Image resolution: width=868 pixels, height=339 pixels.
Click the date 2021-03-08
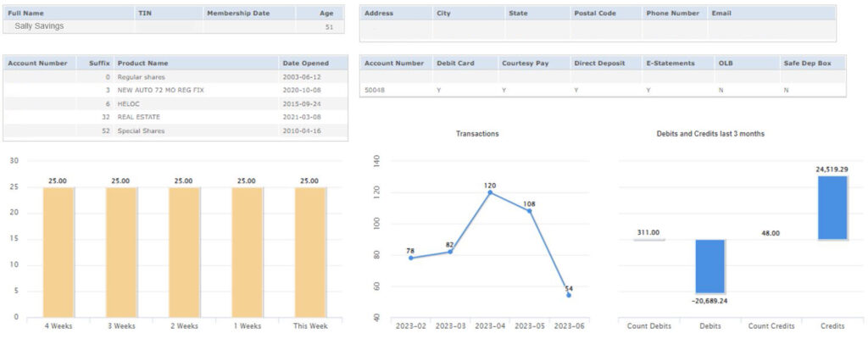click(302, 118)
